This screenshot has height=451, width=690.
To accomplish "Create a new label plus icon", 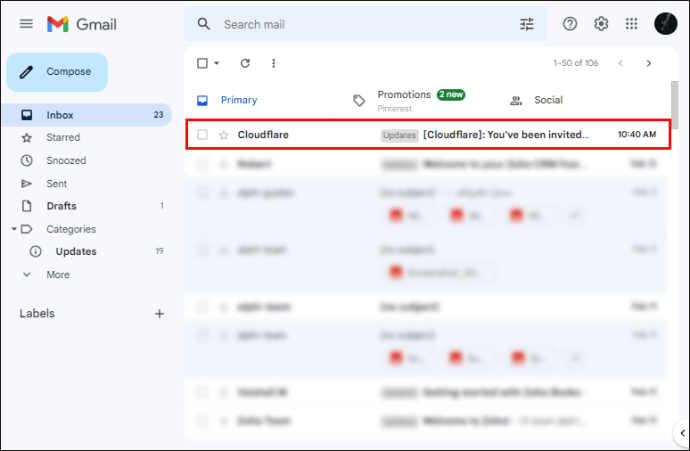I will [x=159, y=314].
